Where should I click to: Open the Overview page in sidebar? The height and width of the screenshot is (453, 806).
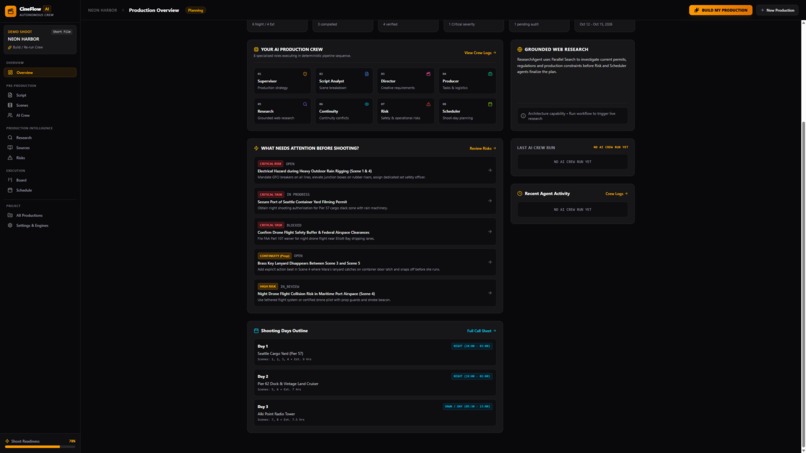click(x=40, y=73)
